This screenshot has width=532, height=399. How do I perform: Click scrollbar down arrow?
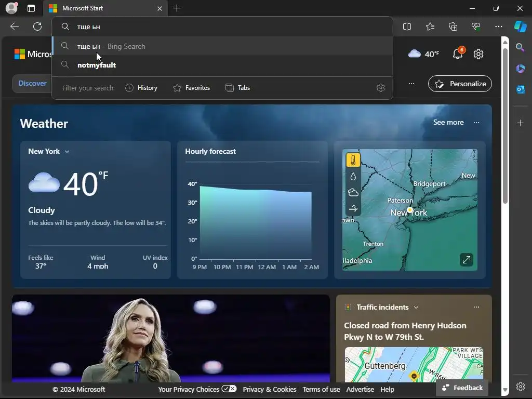coord(505,390)
